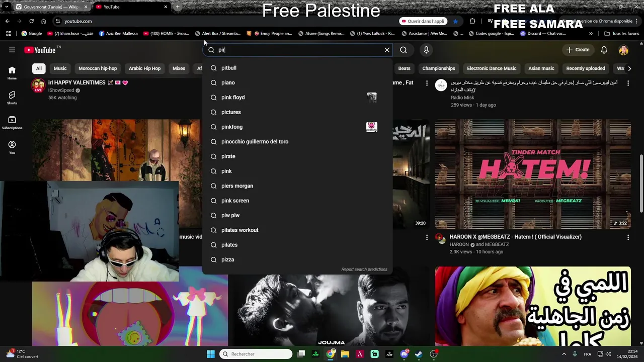Reload the page in Chrome
This screenshot has width=644, height=362.
31,21
